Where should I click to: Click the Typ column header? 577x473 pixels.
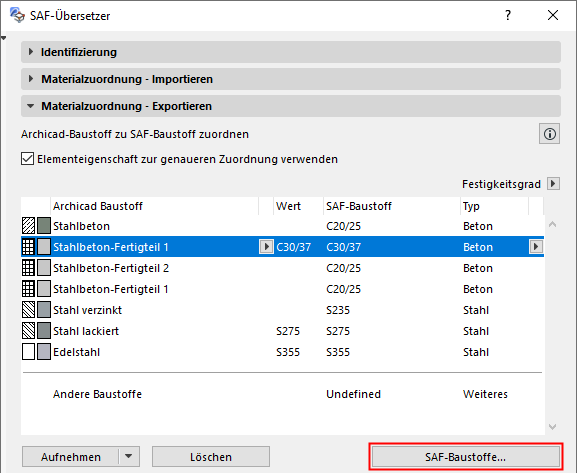click(x=494, y=206)
